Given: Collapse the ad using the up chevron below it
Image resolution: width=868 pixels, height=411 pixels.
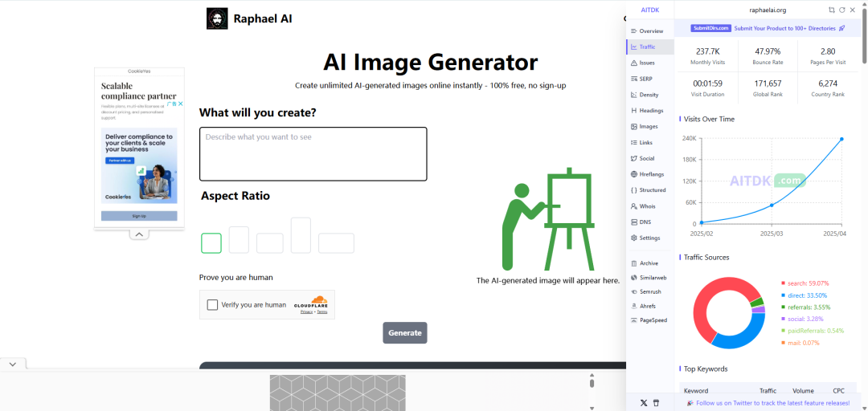Looking at the screenshot, I should coord(139,234).
